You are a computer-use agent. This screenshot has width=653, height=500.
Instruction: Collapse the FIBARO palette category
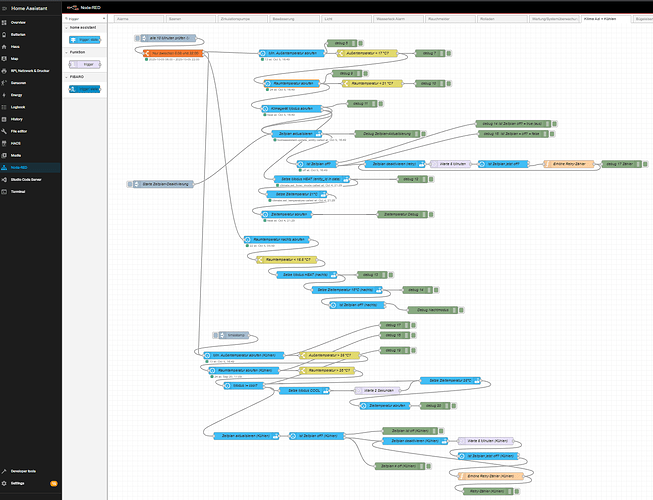[67, 76]
